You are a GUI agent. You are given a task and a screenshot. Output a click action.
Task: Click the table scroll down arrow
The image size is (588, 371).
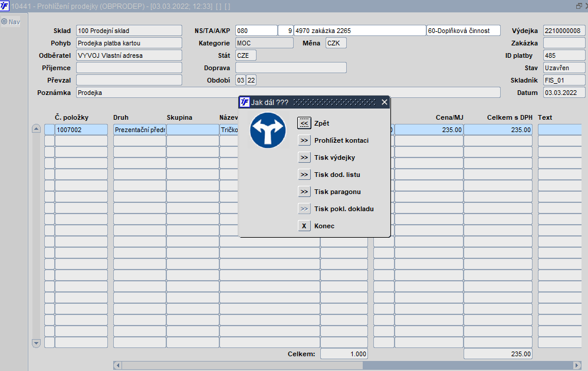pyautogui.click(x=36, y=343)
